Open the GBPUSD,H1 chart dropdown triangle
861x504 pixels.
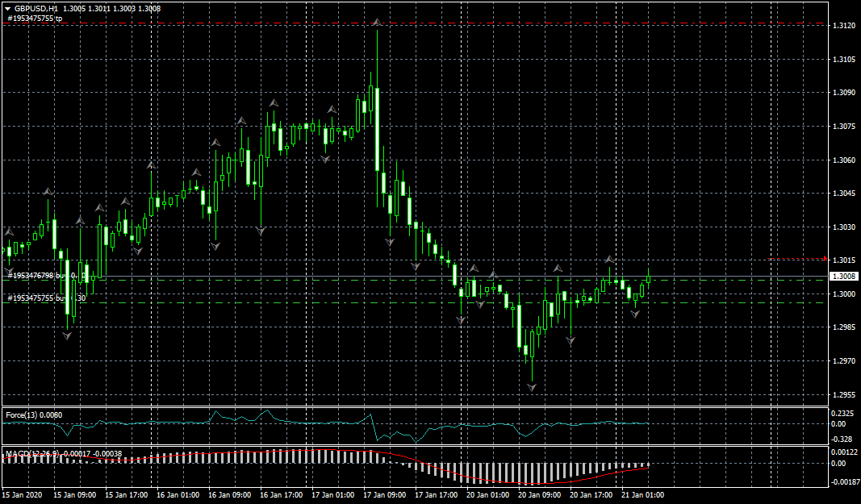(x=7, y=8)
